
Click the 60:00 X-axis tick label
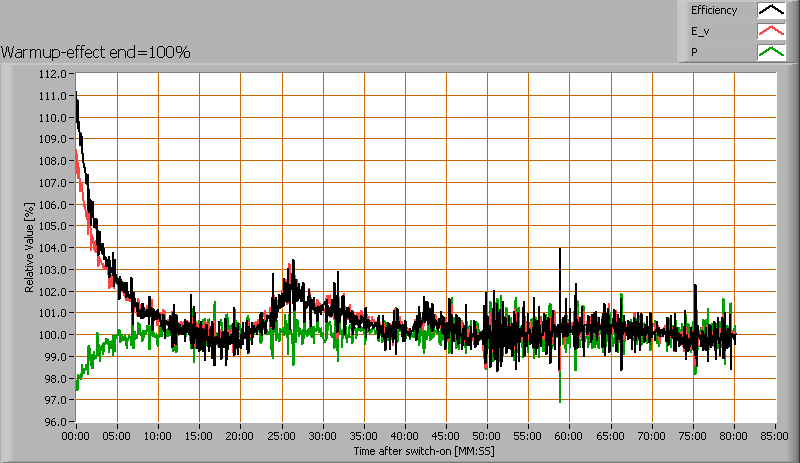point(569,437)
